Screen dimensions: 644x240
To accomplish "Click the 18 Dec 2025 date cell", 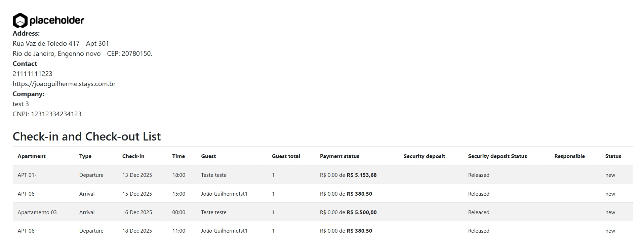I will [x=137, y=231].
